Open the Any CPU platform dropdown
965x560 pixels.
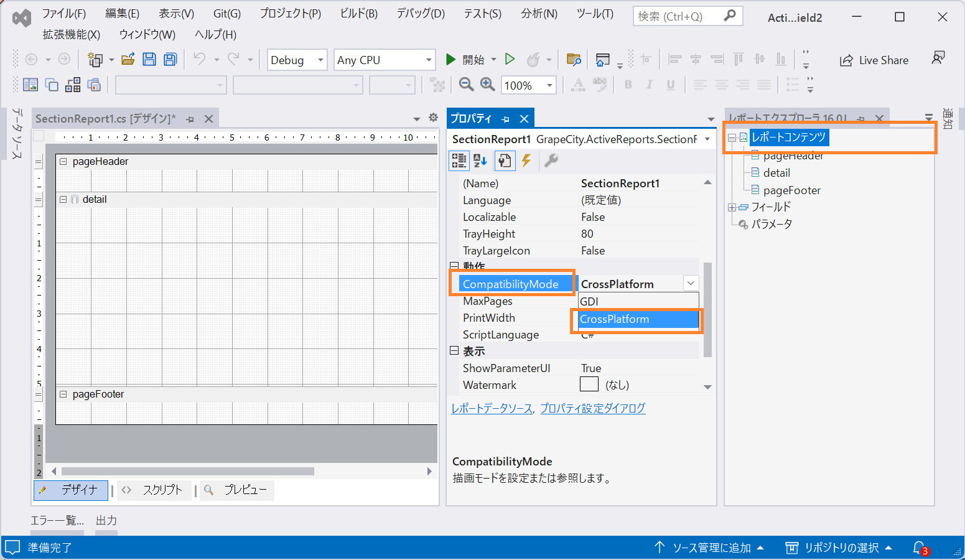[x=429, y=60]
